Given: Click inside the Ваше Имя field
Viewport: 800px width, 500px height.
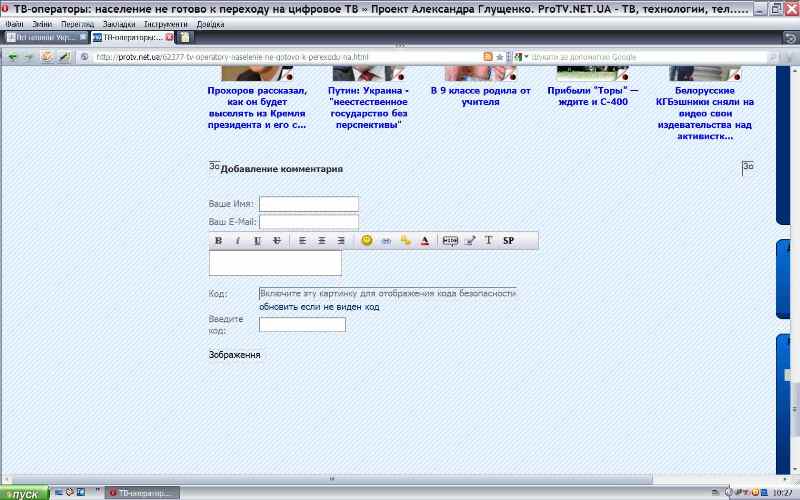Looking at the screenshot, I should tap(308, 204).
